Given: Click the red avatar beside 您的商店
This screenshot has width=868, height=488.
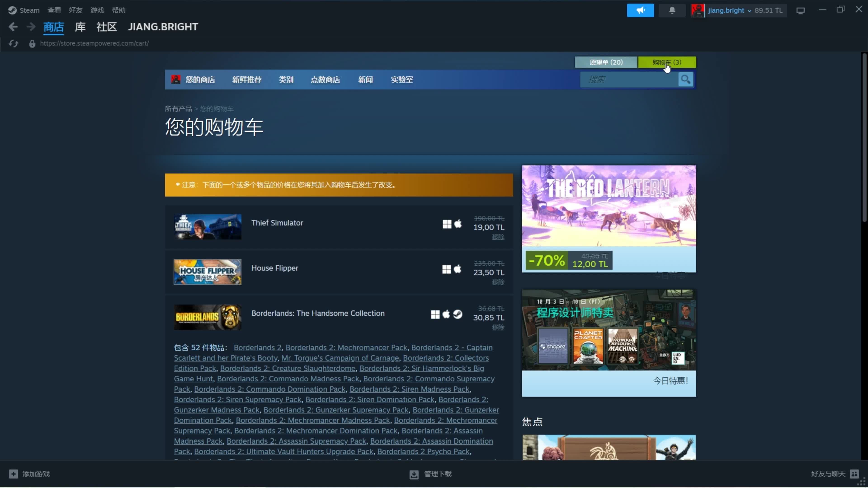Looking at the screenshot, I should [176, 80].
